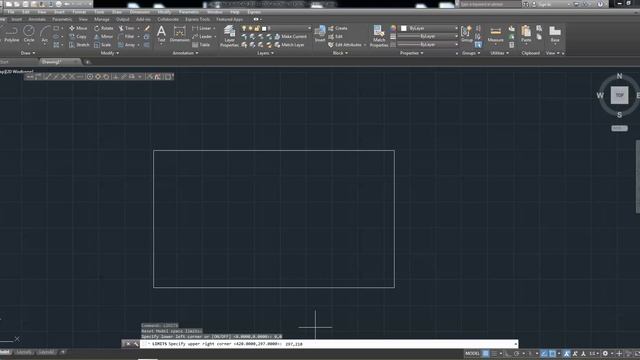
Task: Click the help search input field
Action: (x=491, y=4)
